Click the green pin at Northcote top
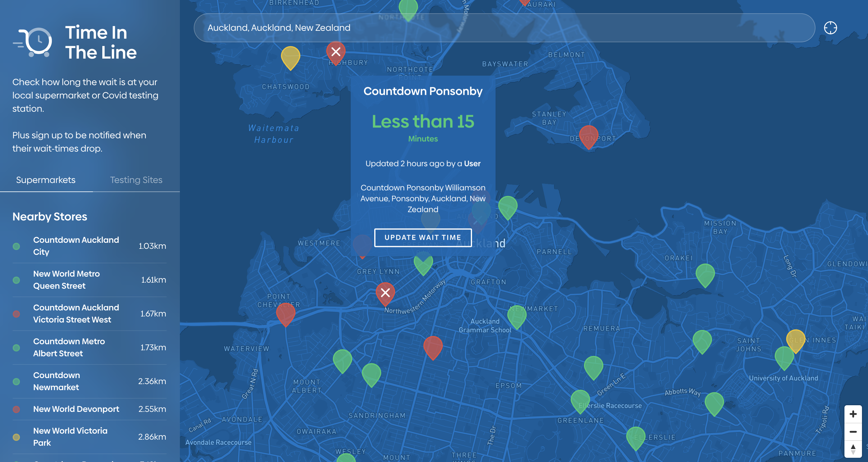The height and width of the screenshot is (462, 868). point(408,9)
